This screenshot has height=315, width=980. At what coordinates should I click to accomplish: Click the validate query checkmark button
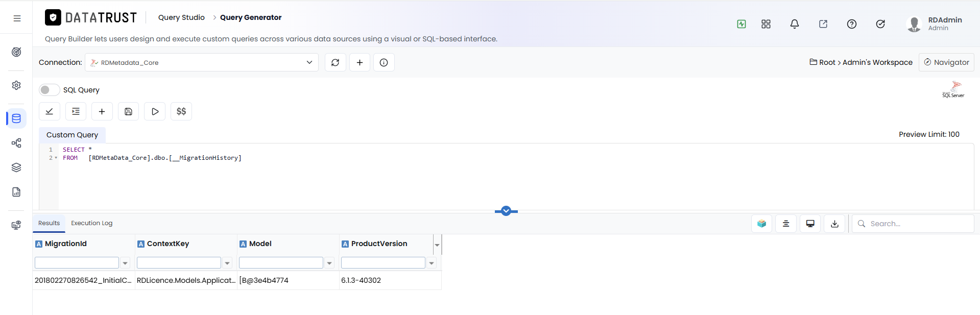tap(50, 111)
